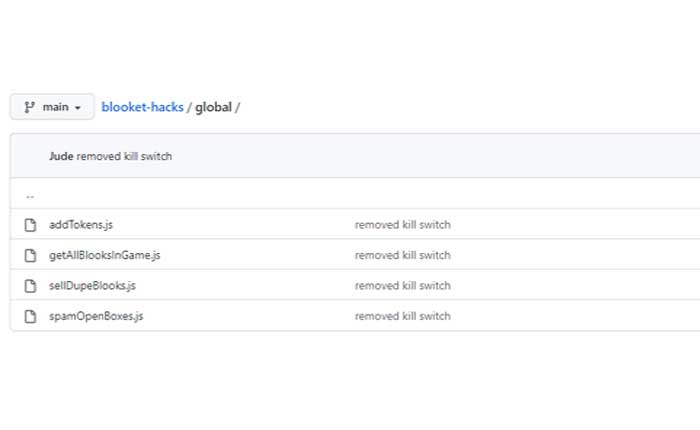Click the caret arrow next to main

78,108
